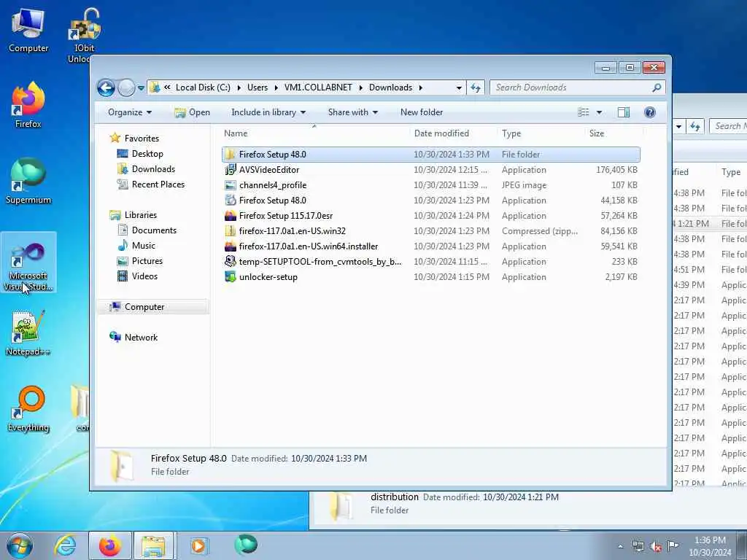
Task: Expand the arrow after Local Disk (C:)
Action: (x=239, y=87)
